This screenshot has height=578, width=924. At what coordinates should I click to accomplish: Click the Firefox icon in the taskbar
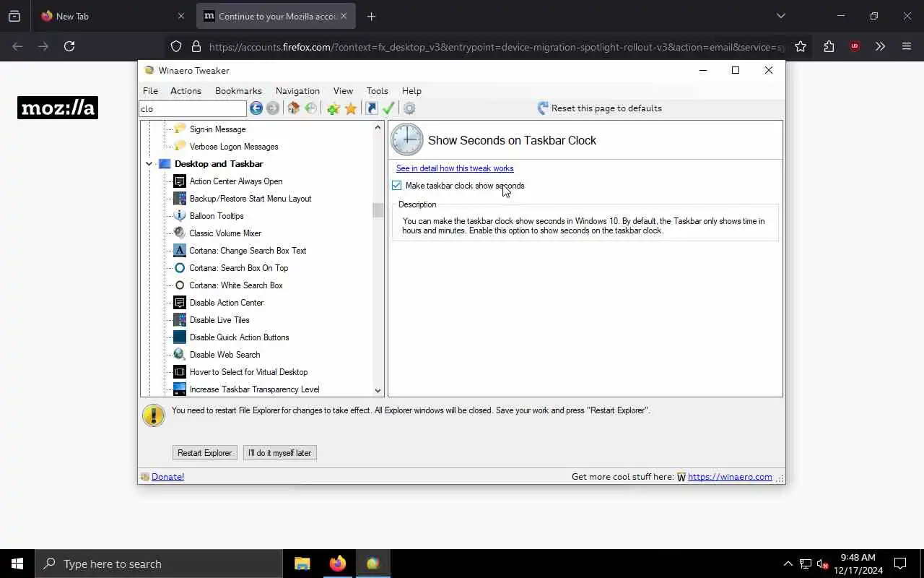point(338,564)
